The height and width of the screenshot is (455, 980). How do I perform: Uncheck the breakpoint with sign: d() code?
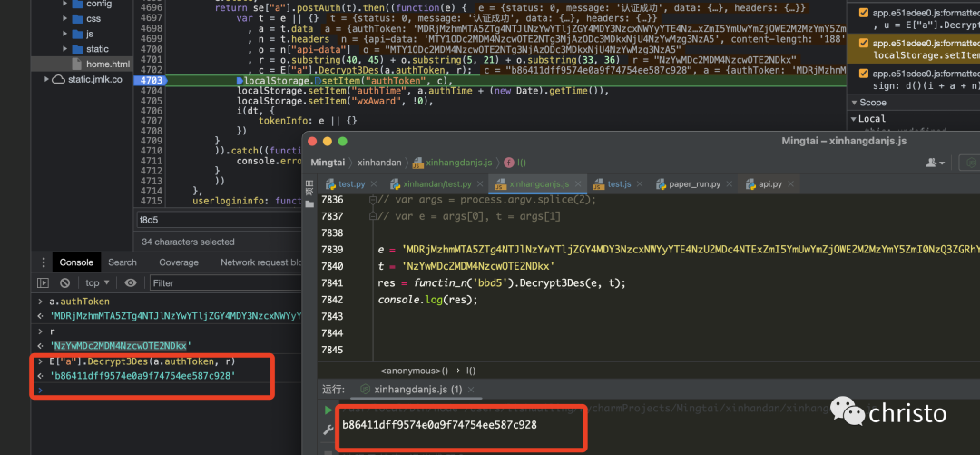point(862,73)
